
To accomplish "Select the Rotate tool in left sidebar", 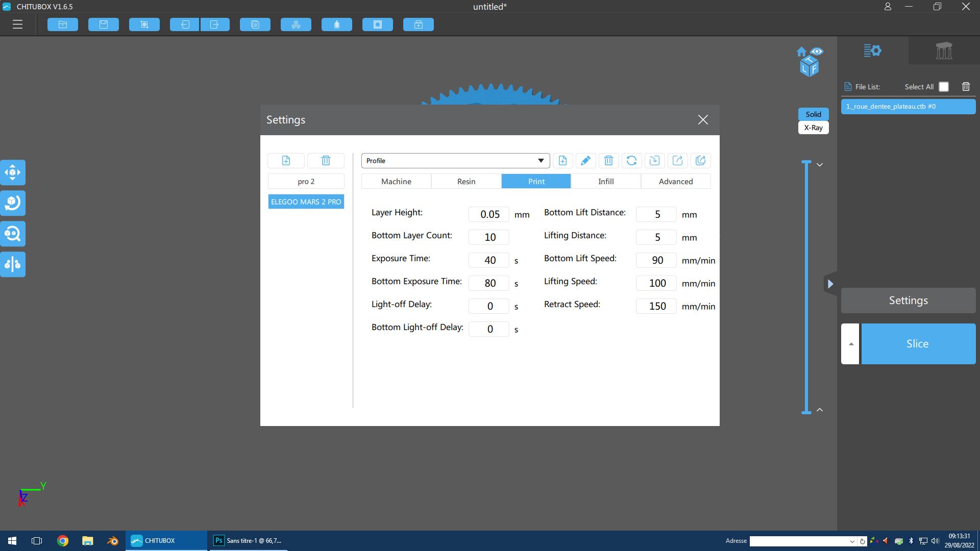I will click(13, 203).
